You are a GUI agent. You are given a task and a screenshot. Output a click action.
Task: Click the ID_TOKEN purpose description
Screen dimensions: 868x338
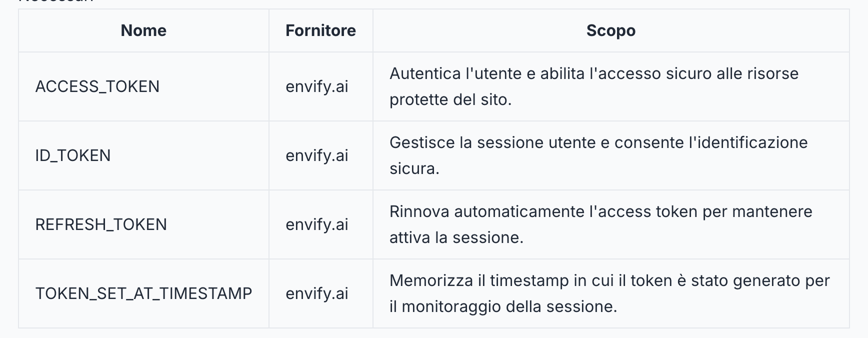(x=598, y=155)
